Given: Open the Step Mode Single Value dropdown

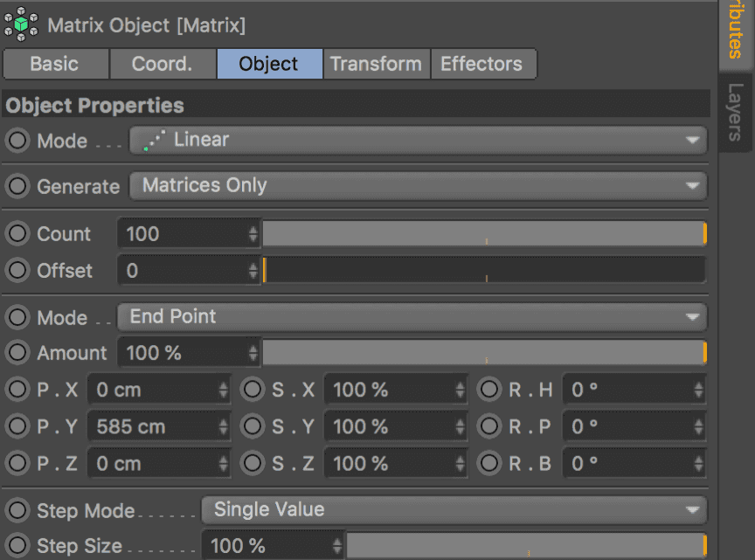Looking at the screenshot, I should (454, 509).
